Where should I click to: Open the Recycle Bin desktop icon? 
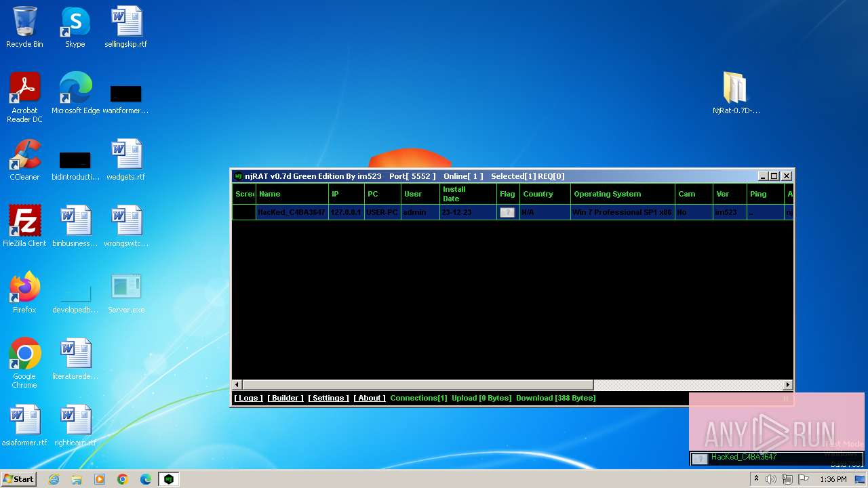tap(24, 27)
